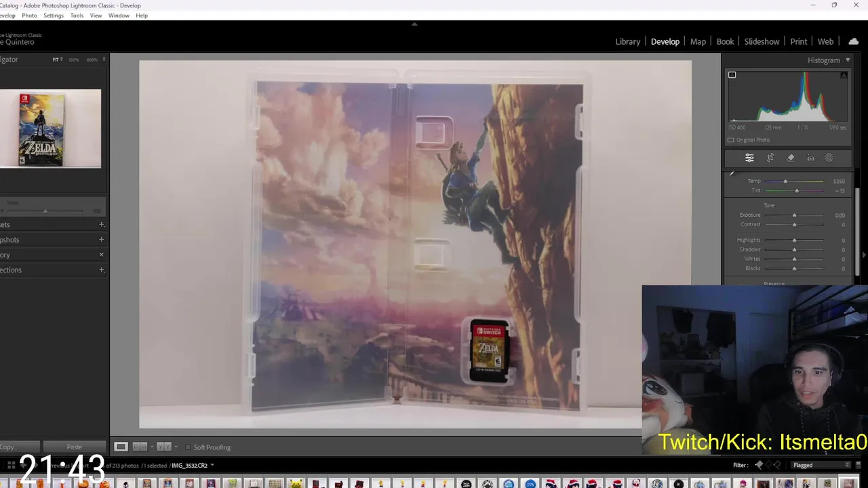Select the Healing eraser tool
868x488 pixels.
click(791, 158)
